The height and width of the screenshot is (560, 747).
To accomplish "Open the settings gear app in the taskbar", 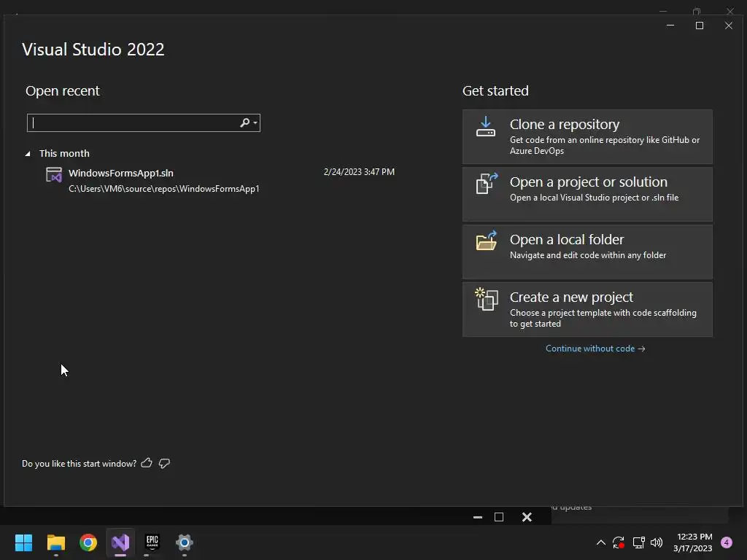I will point(185,542).
